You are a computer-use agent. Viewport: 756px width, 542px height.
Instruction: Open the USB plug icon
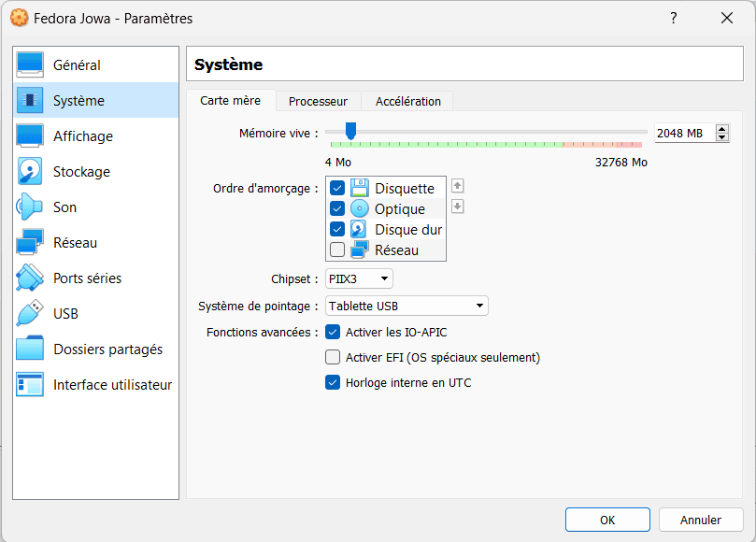(x=30, y=313)
